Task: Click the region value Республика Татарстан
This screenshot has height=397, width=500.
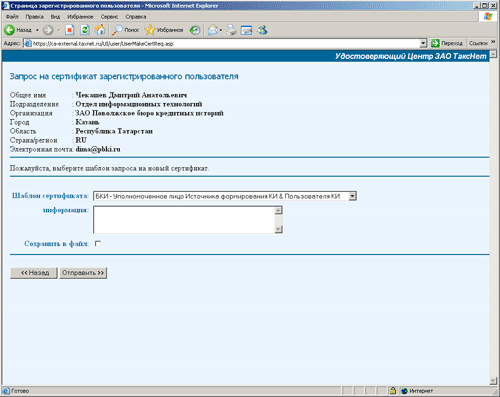Action: (114, 131)
